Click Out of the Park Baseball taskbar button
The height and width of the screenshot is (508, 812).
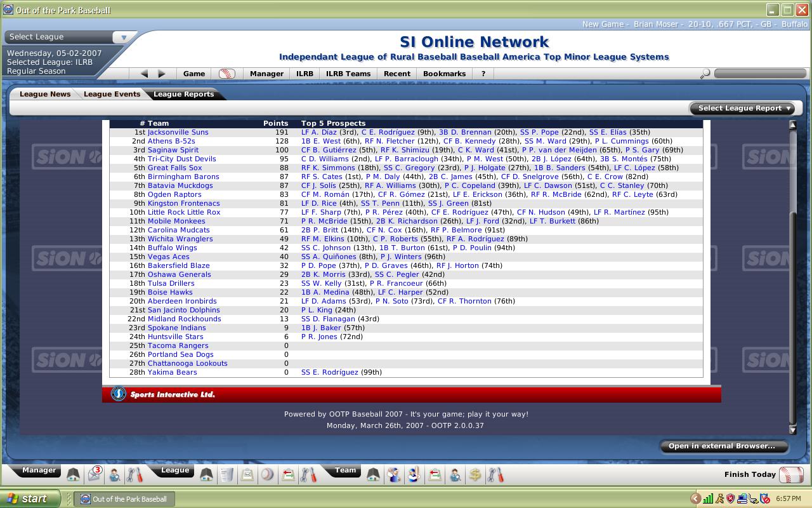point(124,499)
